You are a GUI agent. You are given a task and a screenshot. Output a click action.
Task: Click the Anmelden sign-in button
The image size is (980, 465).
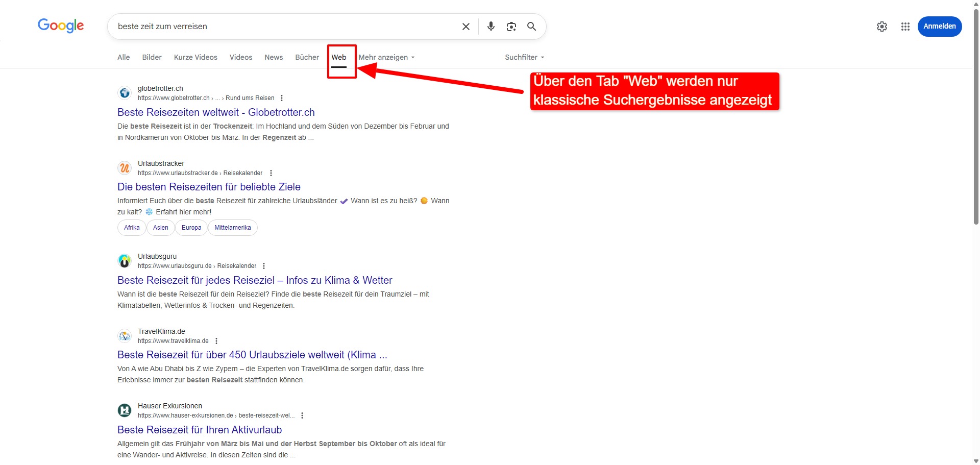click(940, 27)
